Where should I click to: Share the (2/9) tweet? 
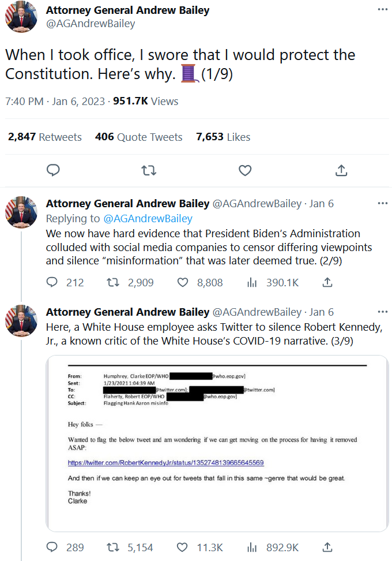327,282
